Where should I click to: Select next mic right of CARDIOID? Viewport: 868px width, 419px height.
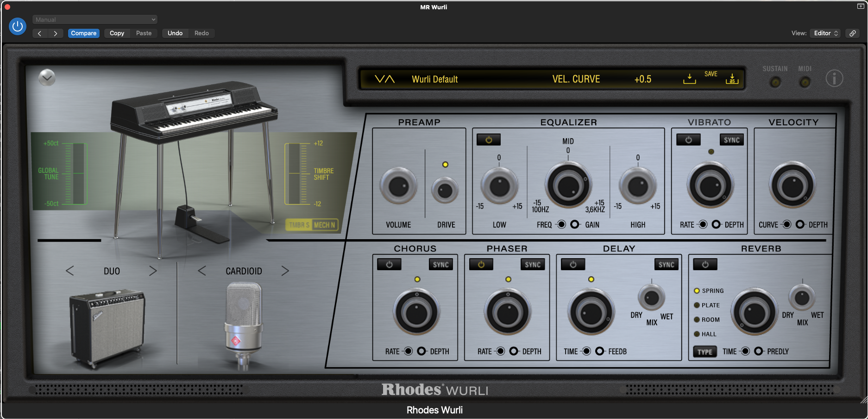point(285,271)
